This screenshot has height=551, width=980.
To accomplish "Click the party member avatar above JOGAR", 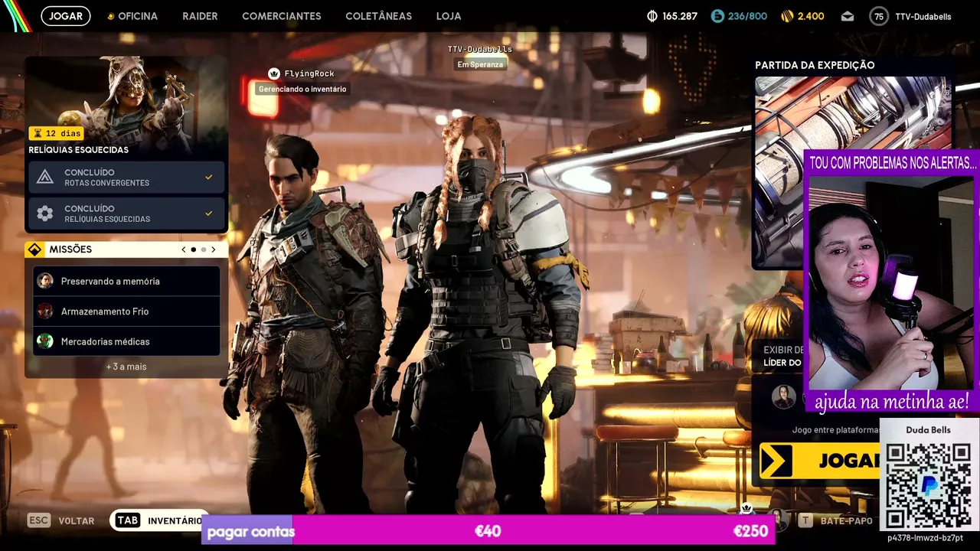I will (x=783, y=396).
